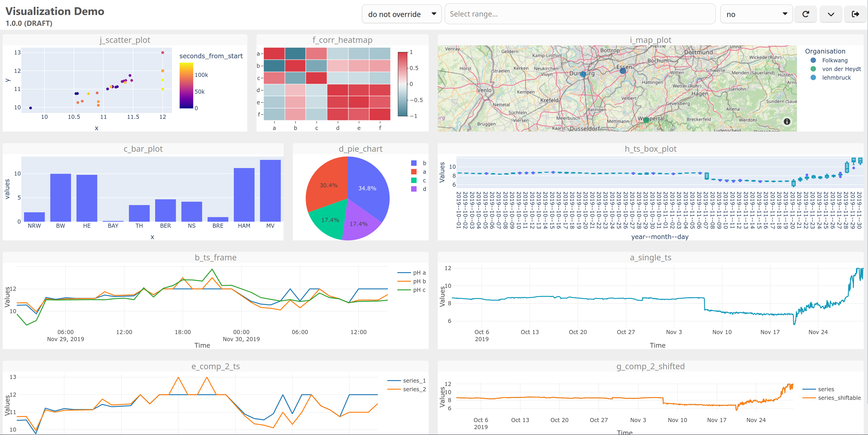Image resolution: width=868 pixels, height=435 pixels.
Task: Click the 'Select range...' input field
Action: click(x=580, y=14)
